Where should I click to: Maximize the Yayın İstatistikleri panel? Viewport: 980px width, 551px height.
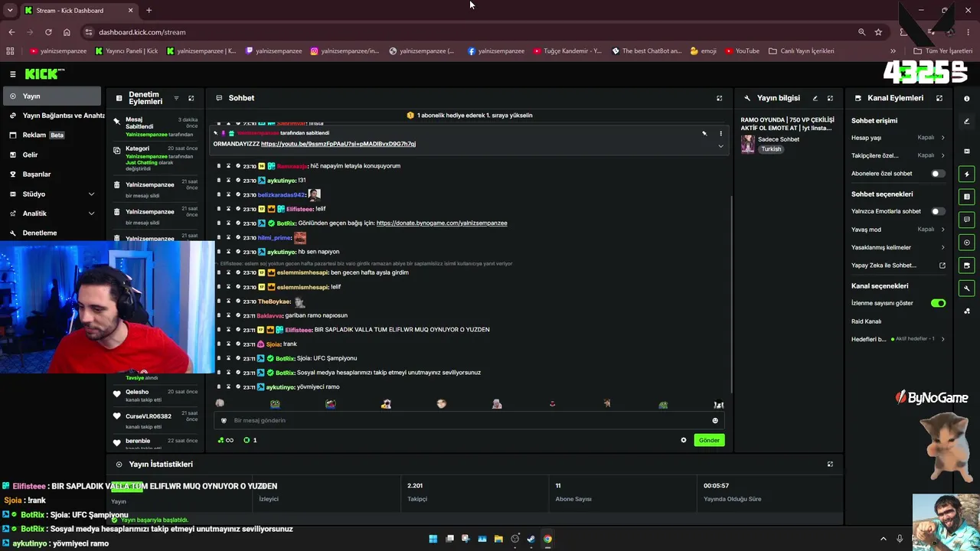coord(830,464)
